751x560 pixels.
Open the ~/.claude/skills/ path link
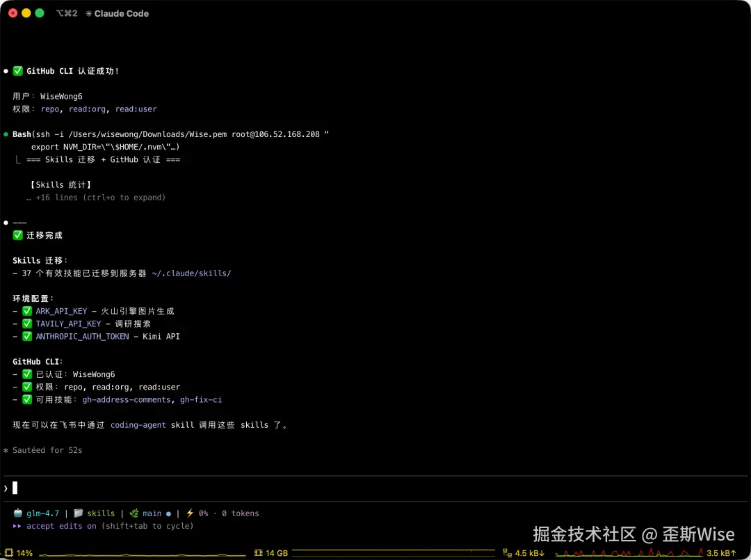pos(191,273)
